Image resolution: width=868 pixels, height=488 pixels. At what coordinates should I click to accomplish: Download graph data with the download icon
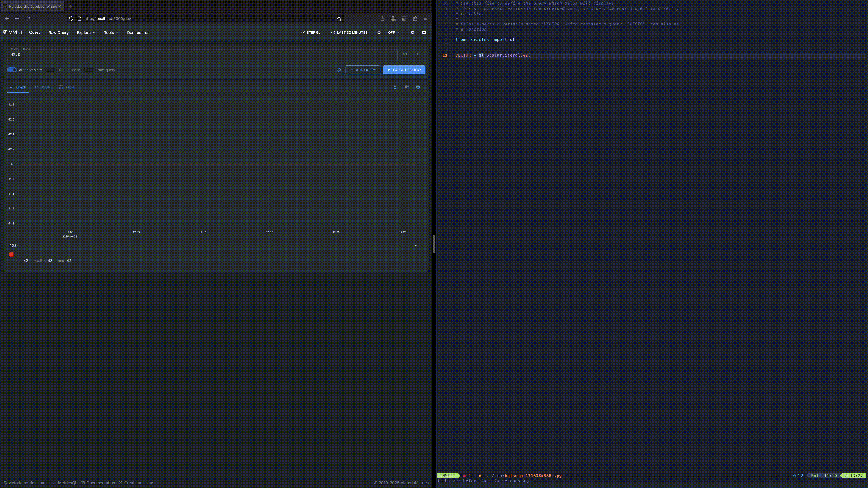pyautogui.click(x=395, y=87)
